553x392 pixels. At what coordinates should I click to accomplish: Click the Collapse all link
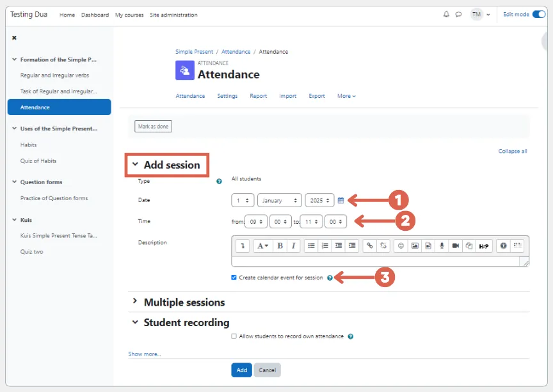pyautogui.click(x=512, y=150)
